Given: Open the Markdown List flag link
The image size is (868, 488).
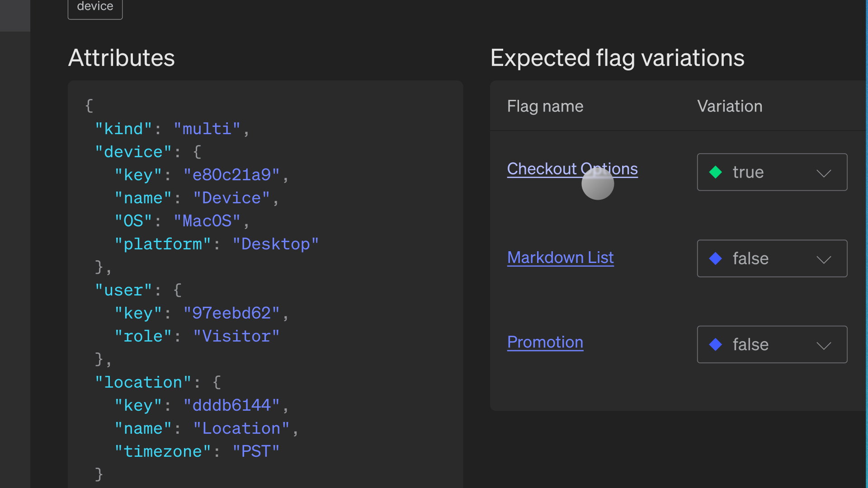Looking at the screenshot, I should point(560,258).
